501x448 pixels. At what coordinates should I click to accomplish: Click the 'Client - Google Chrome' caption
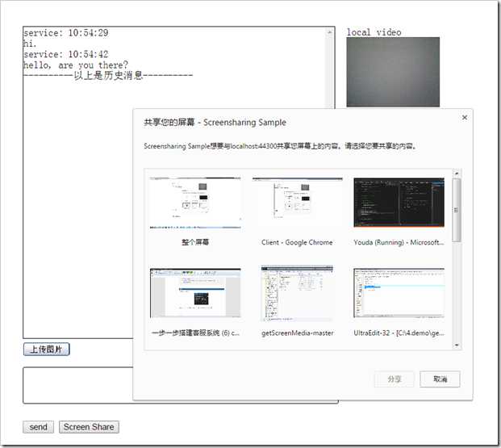297,242
